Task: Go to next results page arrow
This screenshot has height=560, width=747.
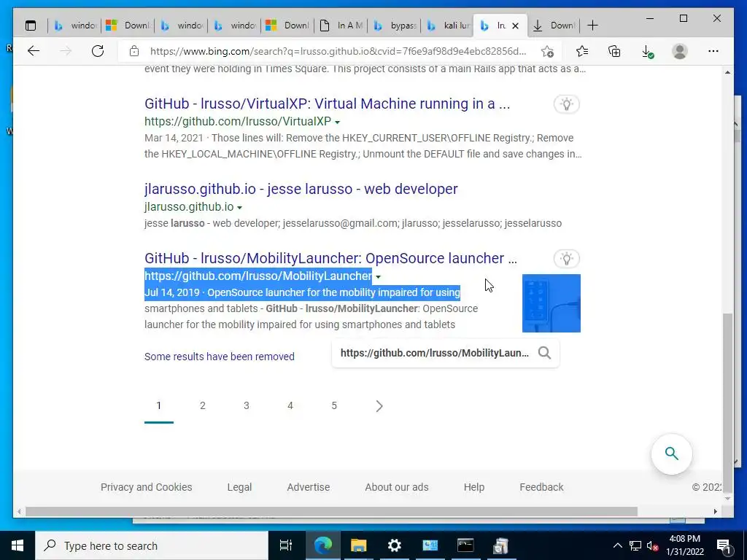Action: tap(379, 405)
